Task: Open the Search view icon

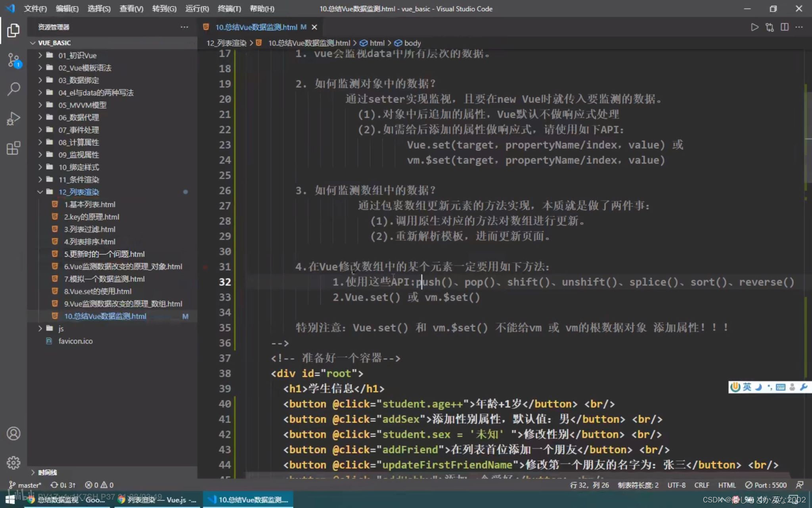Action: (x=13, y=89)
